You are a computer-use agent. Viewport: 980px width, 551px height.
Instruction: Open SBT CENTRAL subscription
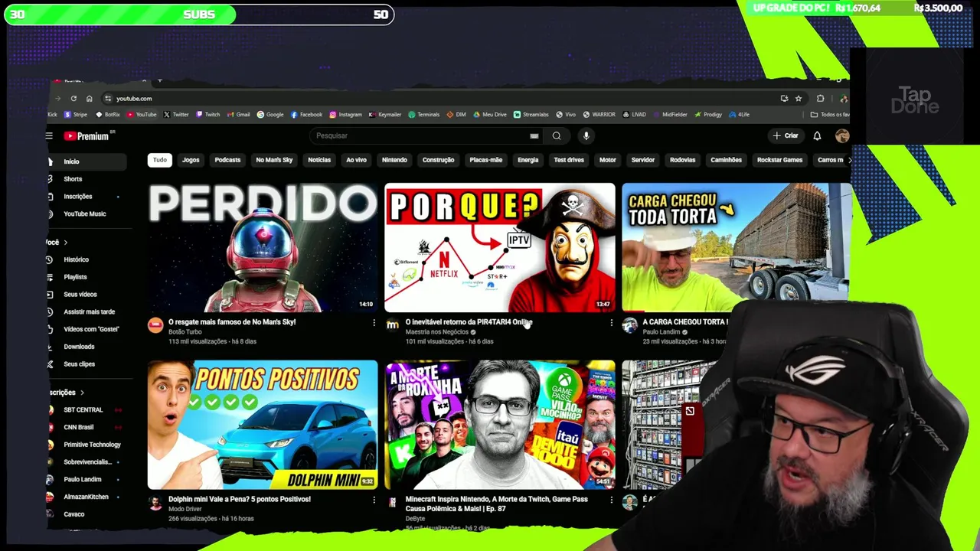point(84,410)
